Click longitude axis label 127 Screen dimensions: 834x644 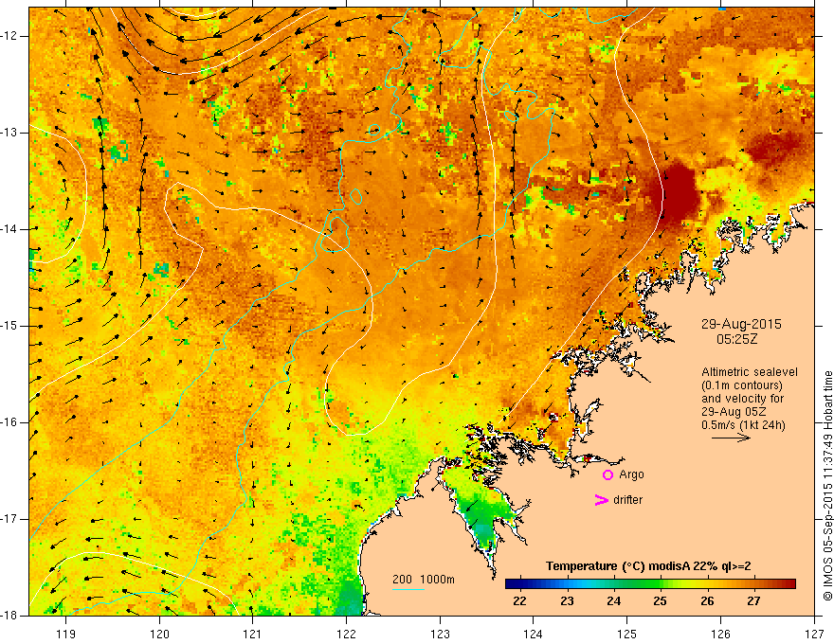tap(814, 634)
